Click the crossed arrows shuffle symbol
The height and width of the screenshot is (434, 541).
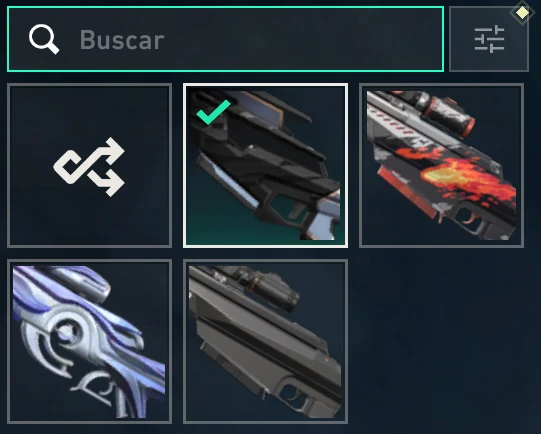pos(89,167)
